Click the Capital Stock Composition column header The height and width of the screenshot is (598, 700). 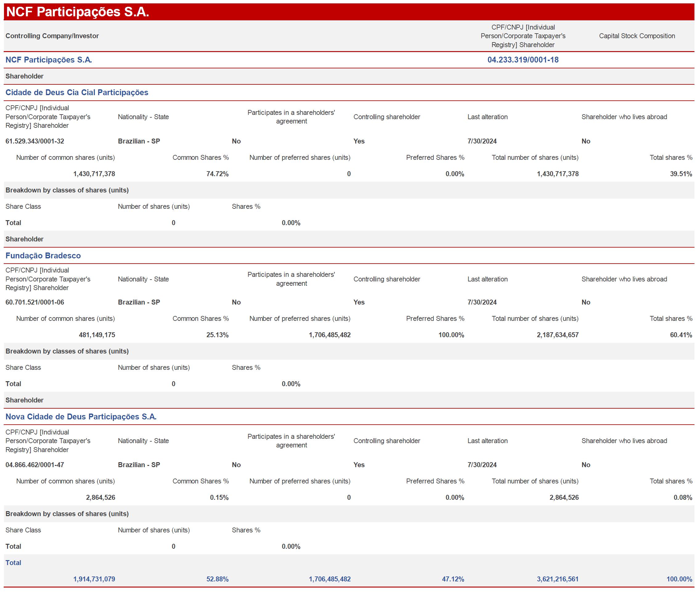(637, 36)
